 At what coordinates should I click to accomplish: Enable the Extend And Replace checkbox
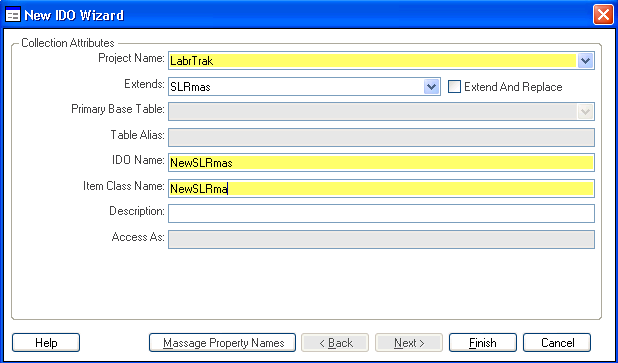[x=454, y=87]
